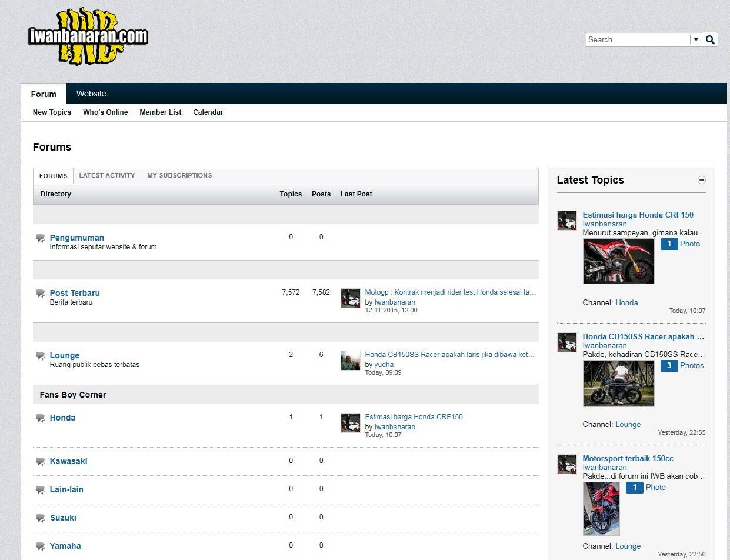Open last post 'Motogp : Kontrak menjadi rider test'
The image size is (730, 560).
(451, 292)
